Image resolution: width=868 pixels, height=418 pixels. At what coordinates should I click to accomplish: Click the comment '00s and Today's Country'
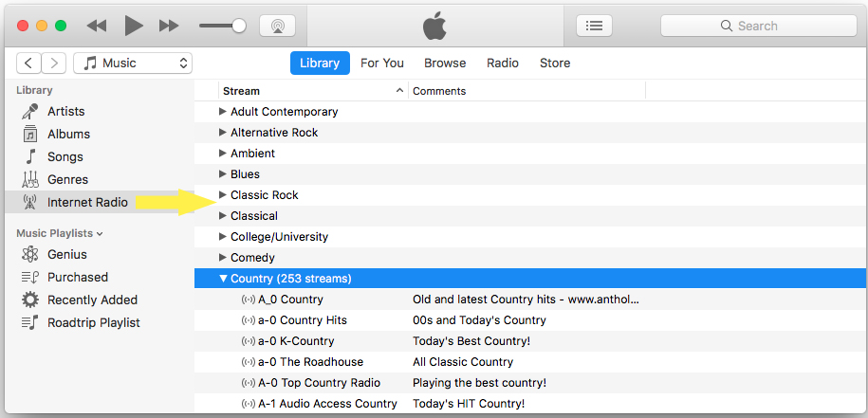(x=479, y=320)
